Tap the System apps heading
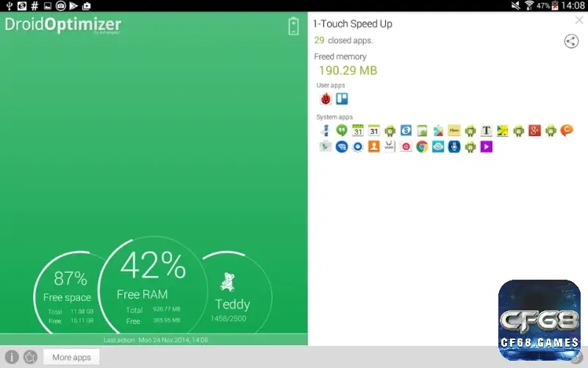The height and width of the screenshot is (368, 588). [x=334, y=117]
